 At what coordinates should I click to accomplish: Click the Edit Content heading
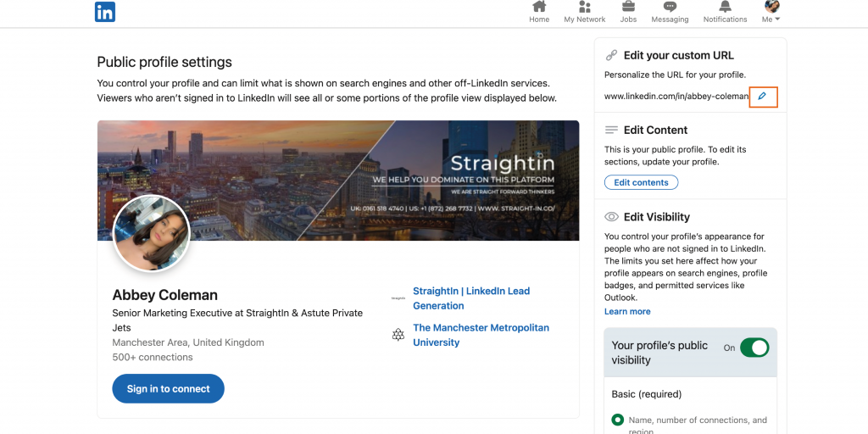click(655, 130)
